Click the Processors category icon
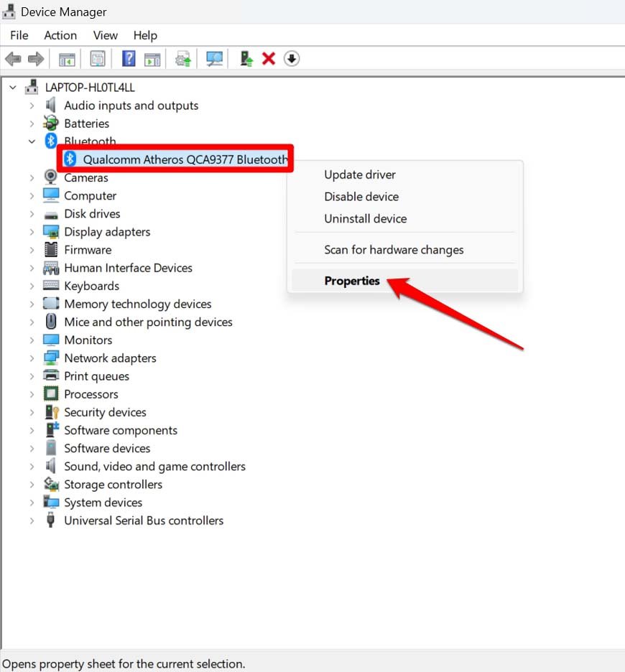Image resolution: width=625 pixels, height=672 pixels. 50,393
